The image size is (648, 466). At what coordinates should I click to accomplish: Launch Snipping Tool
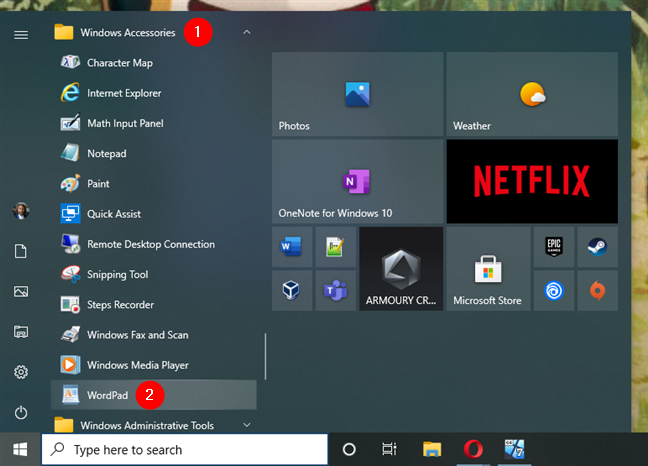(153, 274)
